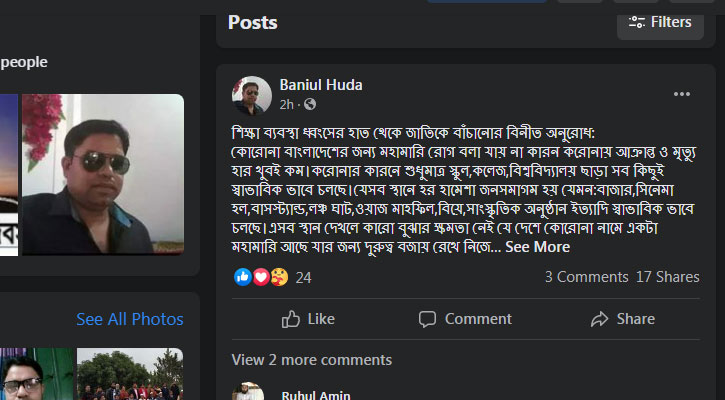
Task: Open the group photo thumbnail at bottom
Action: click(x=130, y=375)
